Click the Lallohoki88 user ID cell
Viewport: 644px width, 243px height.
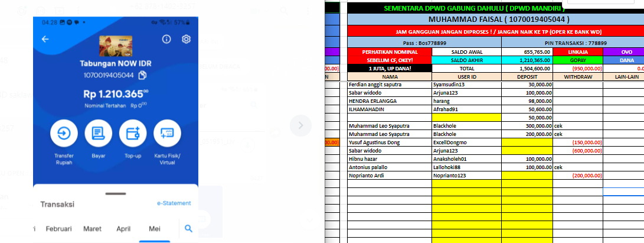point(466,167)
